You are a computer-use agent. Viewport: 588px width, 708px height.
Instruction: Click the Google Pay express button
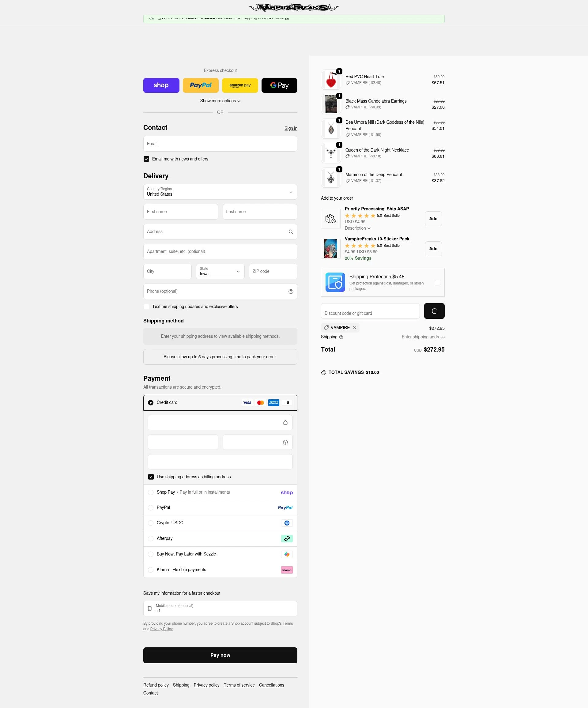pos(279,85)
